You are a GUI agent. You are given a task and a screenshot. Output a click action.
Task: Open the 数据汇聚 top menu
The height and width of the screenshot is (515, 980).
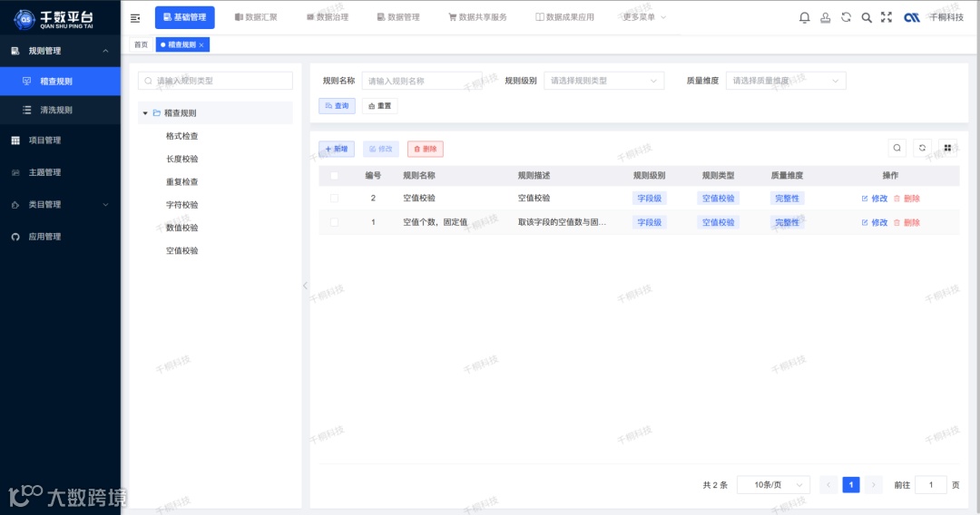click(x=256, y=17)
